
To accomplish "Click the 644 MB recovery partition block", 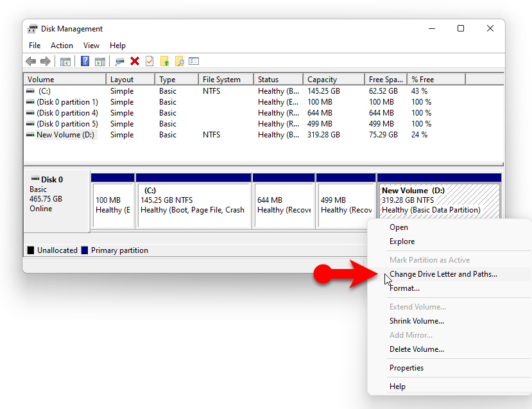I will click(x=284, y=205).
